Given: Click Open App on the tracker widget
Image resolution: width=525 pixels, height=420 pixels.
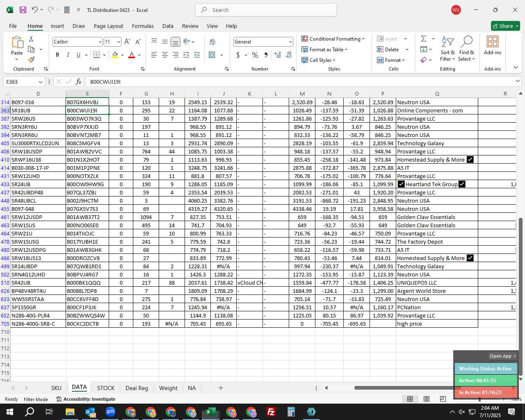Looking at the screenshot, I should tap(502, 356).
